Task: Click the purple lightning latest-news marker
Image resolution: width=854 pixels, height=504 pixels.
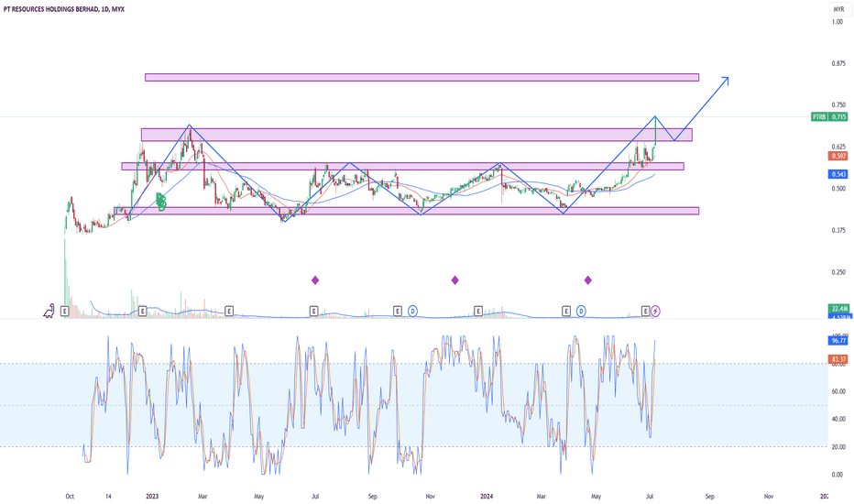Action: tap(656, 312)
